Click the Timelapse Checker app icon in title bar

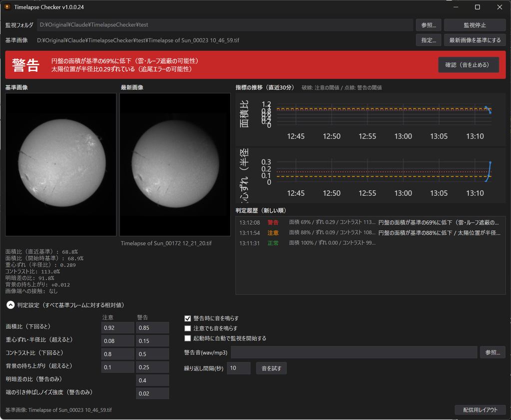coord(7,7)
